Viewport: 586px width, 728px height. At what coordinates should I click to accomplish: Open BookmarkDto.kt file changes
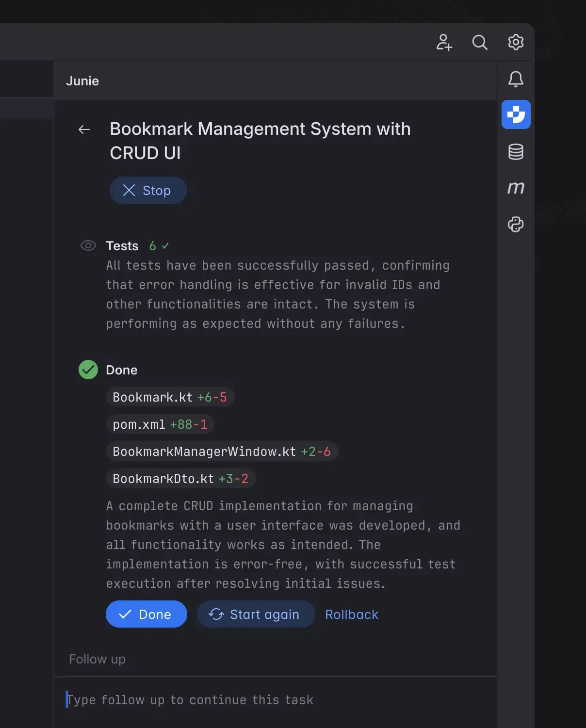click(x=180, y=479)
